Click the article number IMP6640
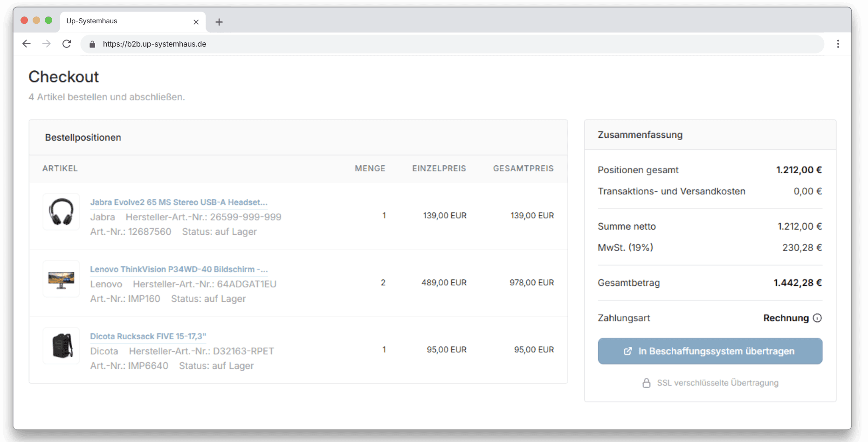This screenshot has height=442, width=868. [148, 366]
